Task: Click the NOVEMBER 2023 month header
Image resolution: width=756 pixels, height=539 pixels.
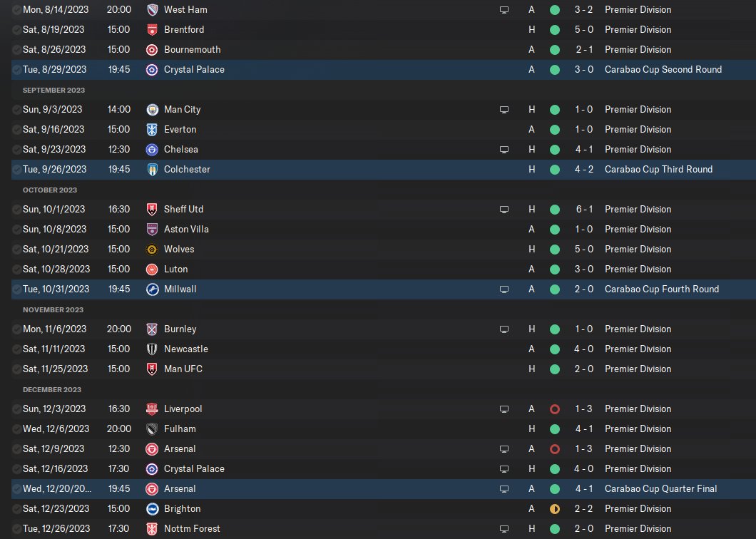Action: (x=53, y=309)
